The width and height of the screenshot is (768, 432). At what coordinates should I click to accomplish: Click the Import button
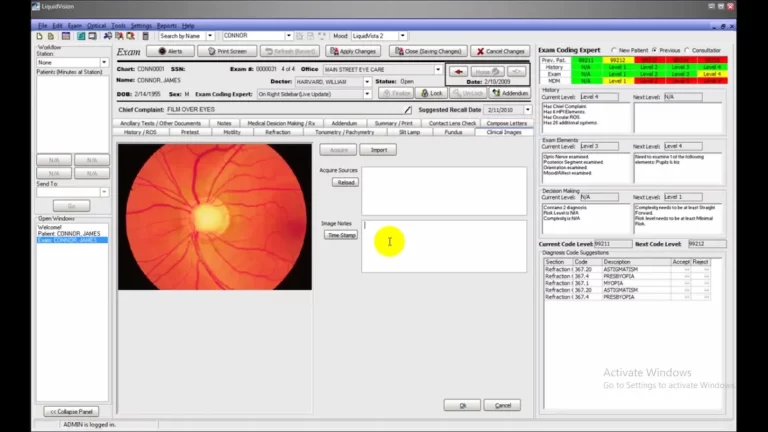378,150
